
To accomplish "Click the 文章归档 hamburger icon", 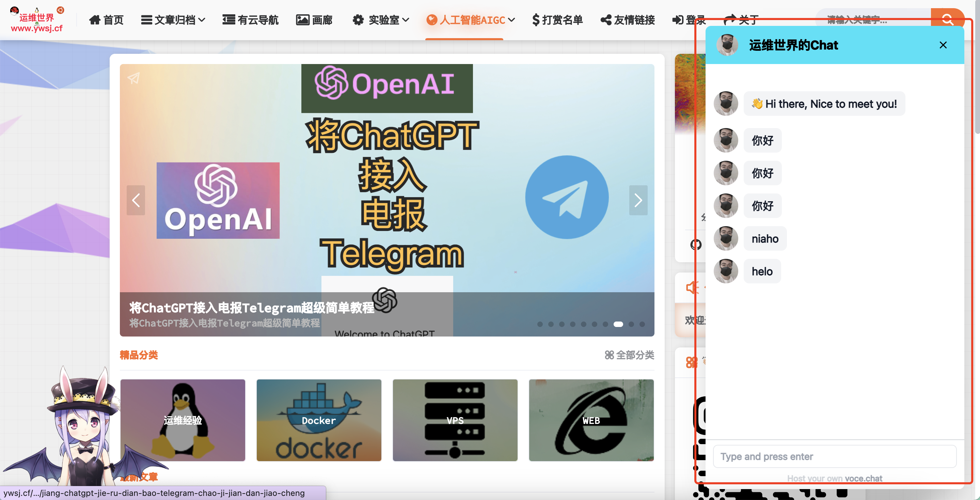I will pos(146,20).
